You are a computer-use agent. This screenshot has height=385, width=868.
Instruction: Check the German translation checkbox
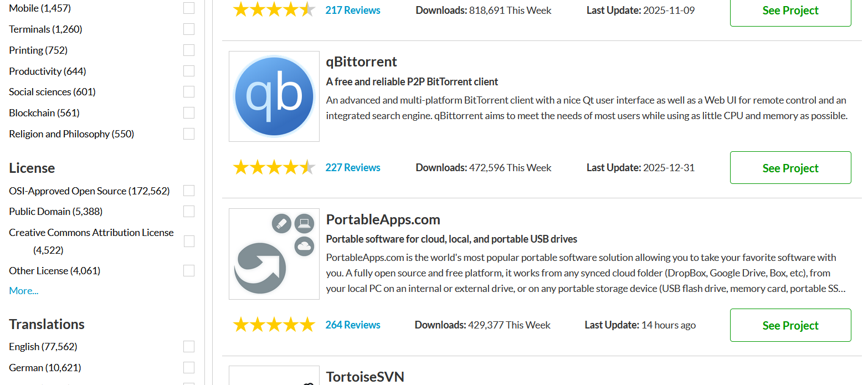click(x=189, y=368)
